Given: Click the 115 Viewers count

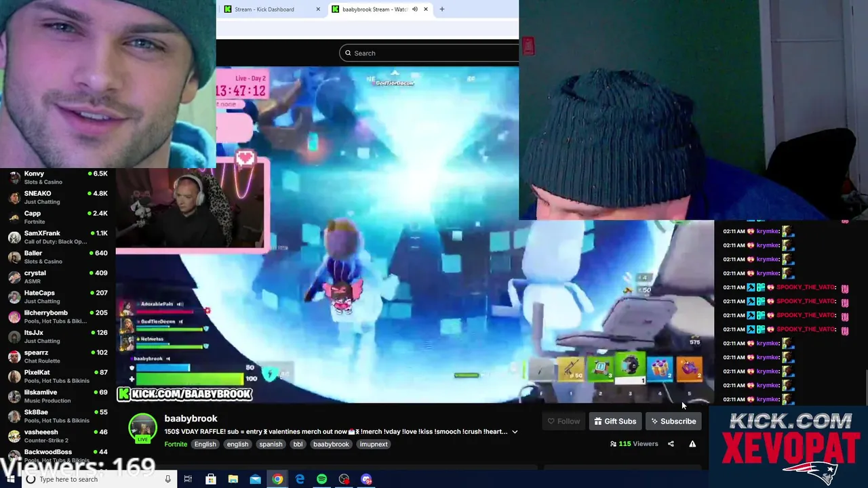Looking at the screenshot, I should pos(634,444).
